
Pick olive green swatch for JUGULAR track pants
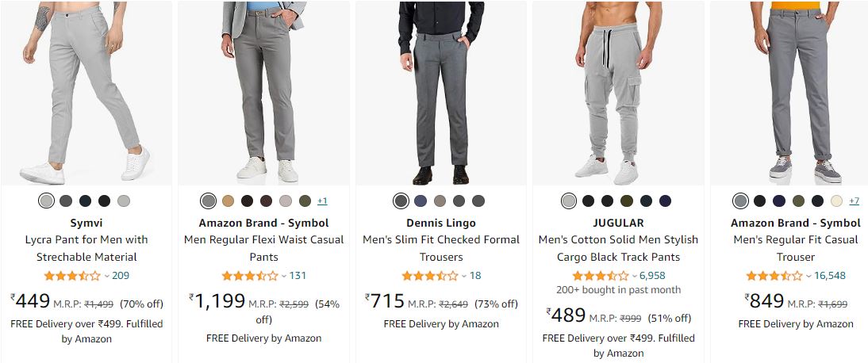627,201
